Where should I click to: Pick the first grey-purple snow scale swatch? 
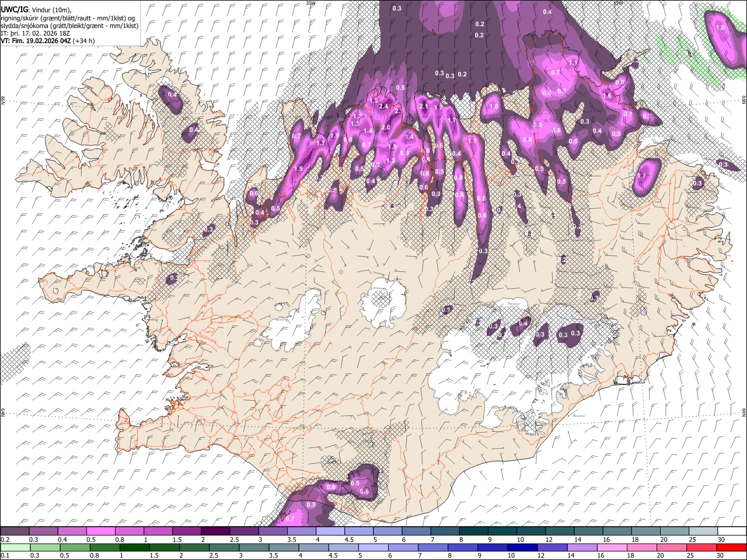point(15,531)
